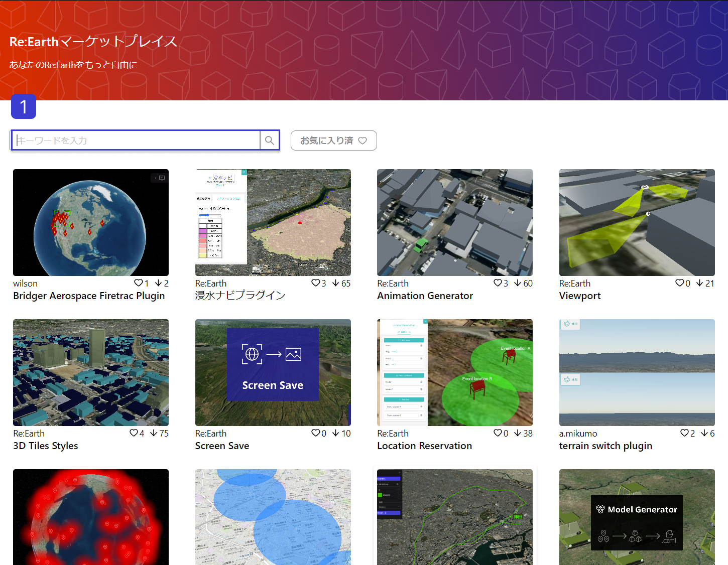728x565 pixels.
Task: Click download arrow on 浸水ナビプラグイン card
Action: (x=336, y=283)
